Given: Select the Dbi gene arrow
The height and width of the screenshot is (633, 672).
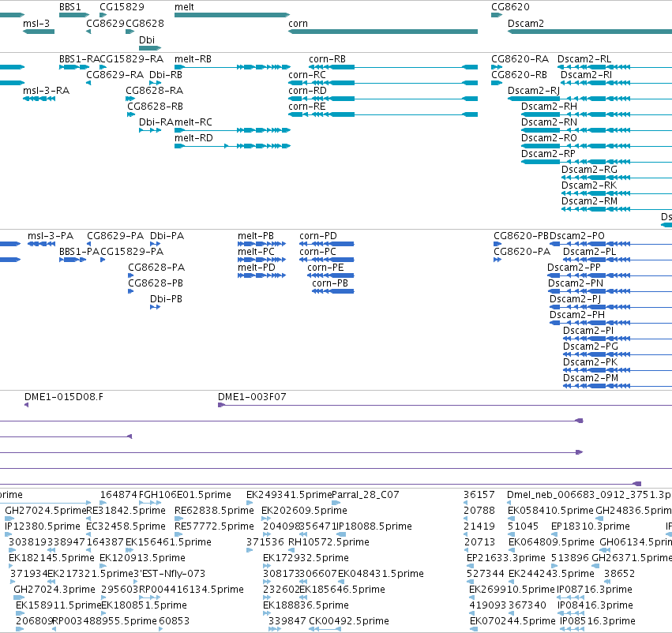Looking at the screenshot, I should coord(150,48).
